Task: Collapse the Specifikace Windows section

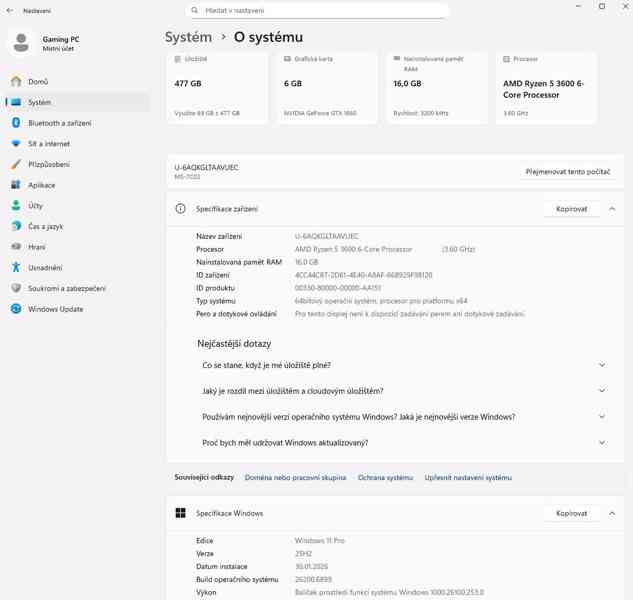Action: (x=612, y=513)
